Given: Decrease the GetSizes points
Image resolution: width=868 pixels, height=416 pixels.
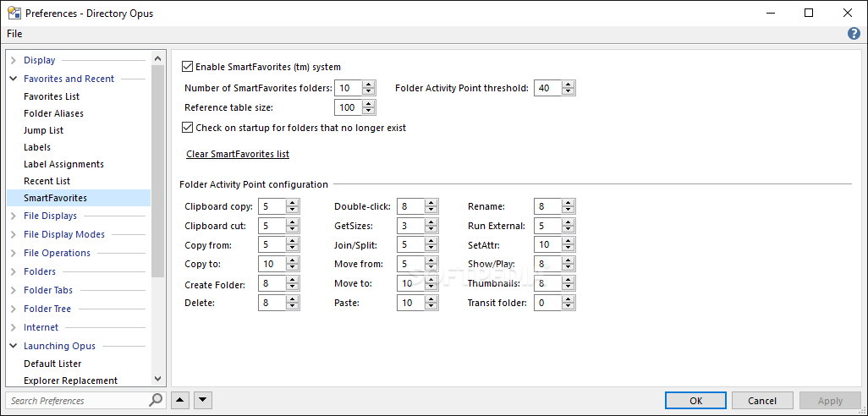Looking at the screenshot, I should coord(431,229).
